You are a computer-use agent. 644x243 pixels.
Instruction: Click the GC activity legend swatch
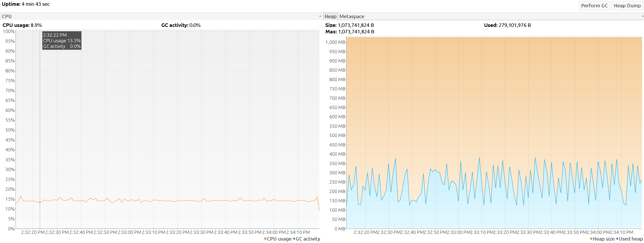pyautogui.click(x=294, y=239)
